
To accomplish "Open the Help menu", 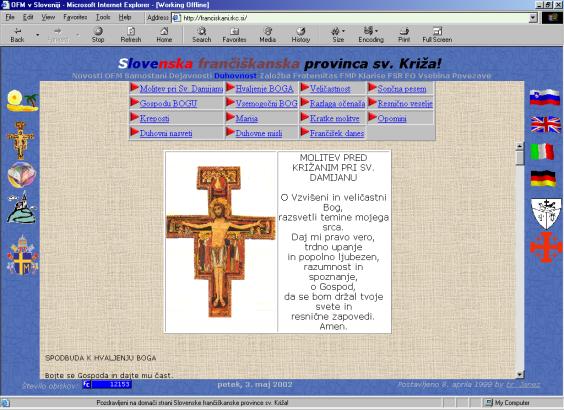I will pos(125,17).
